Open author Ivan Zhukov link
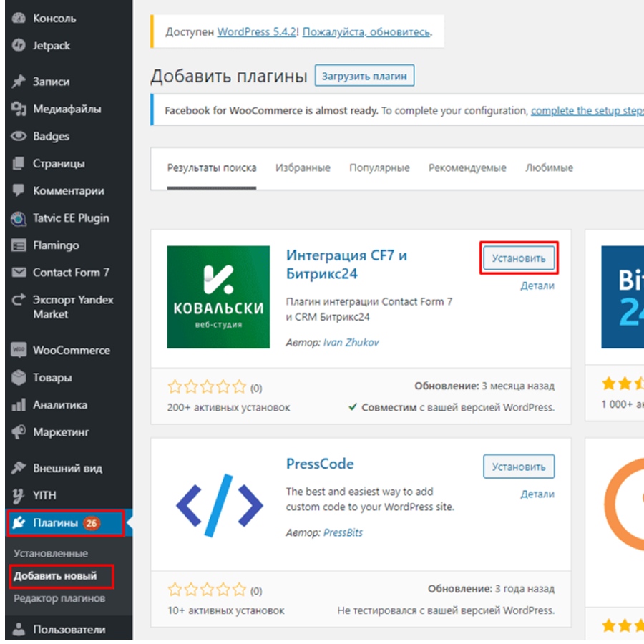The height and width of the screenshot is (644, 644). tap(351, 343)
